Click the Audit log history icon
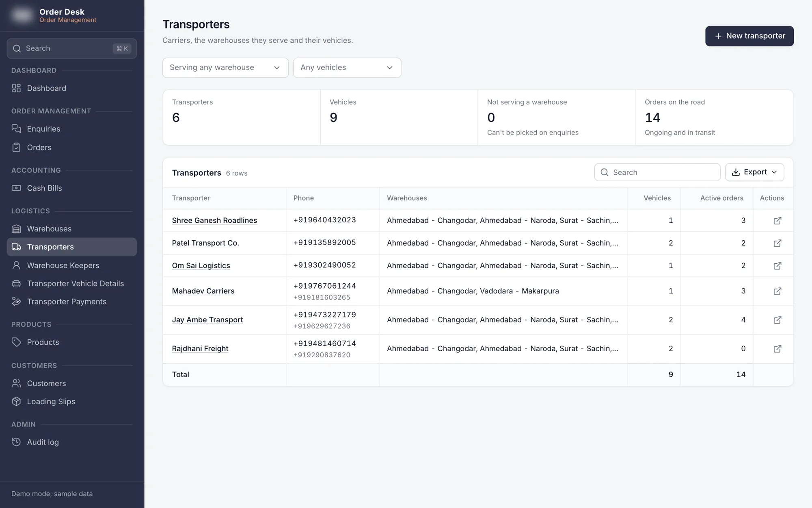The height and width of the screenshot is (508, 812). (x=16, y=442)
